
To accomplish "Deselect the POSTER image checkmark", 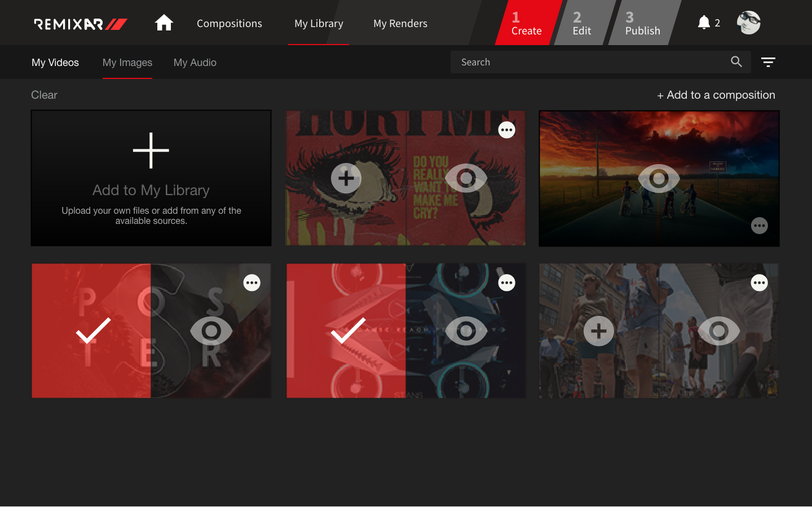I will 93,330.
